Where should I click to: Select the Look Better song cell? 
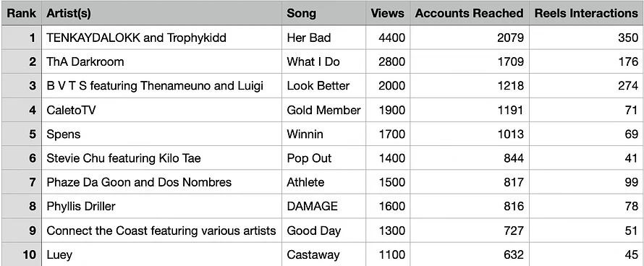(323, 86)
